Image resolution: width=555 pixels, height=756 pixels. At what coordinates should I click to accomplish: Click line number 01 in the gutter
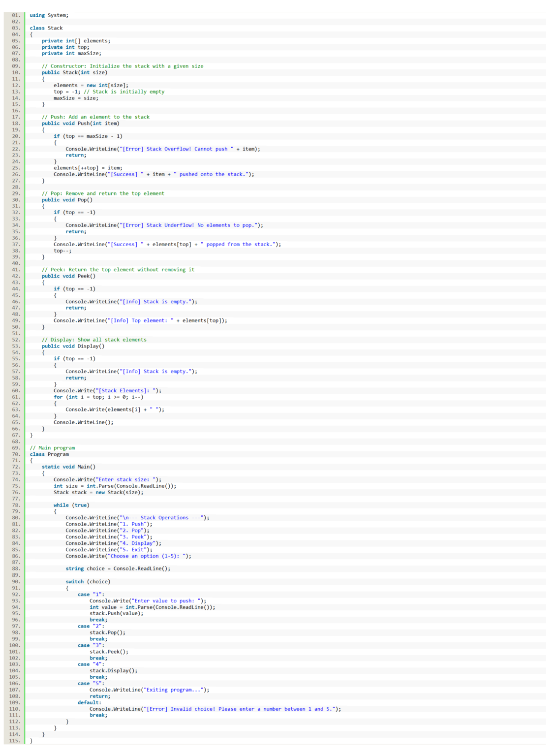(x=16, y=15)
